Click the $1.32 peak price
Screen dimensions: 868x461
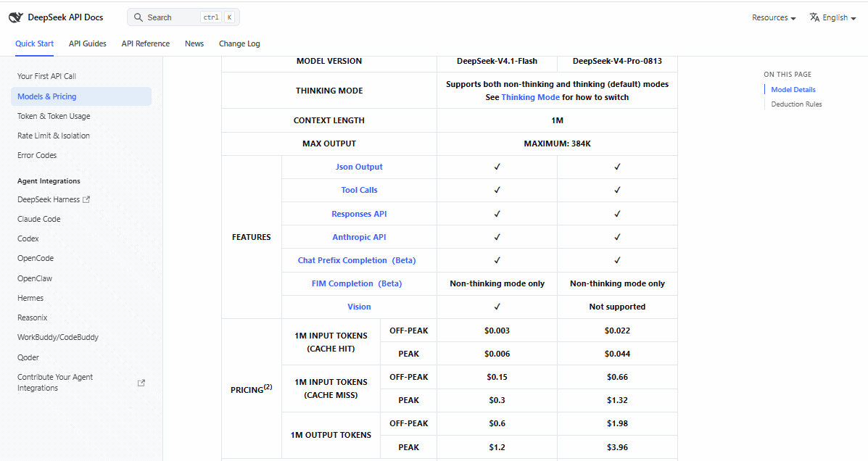[x=617, y=400]
